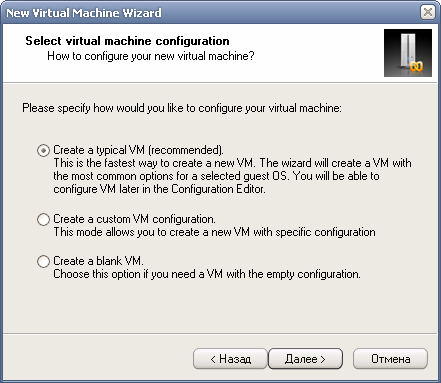This screenshot has width=441, height=383.
Task: Click the orange logo badge in header image
Action: [416, 67]
